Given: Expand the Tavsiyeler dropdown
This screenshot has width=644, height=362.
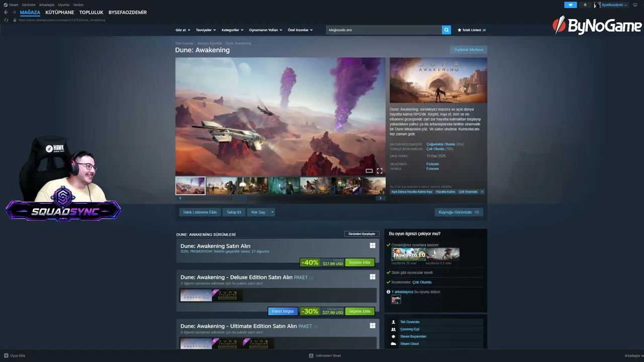Looking at the screenshot, I should pos(206,30).
